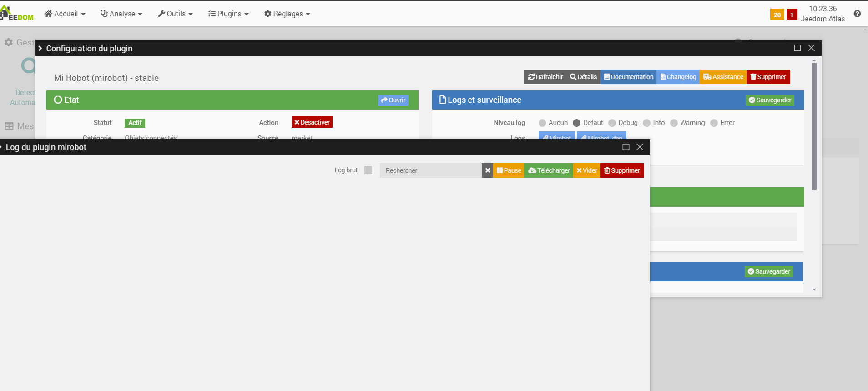This screenshot has width=868, height=391.
Task: Select the Info log level
Action: pos(646,123)
